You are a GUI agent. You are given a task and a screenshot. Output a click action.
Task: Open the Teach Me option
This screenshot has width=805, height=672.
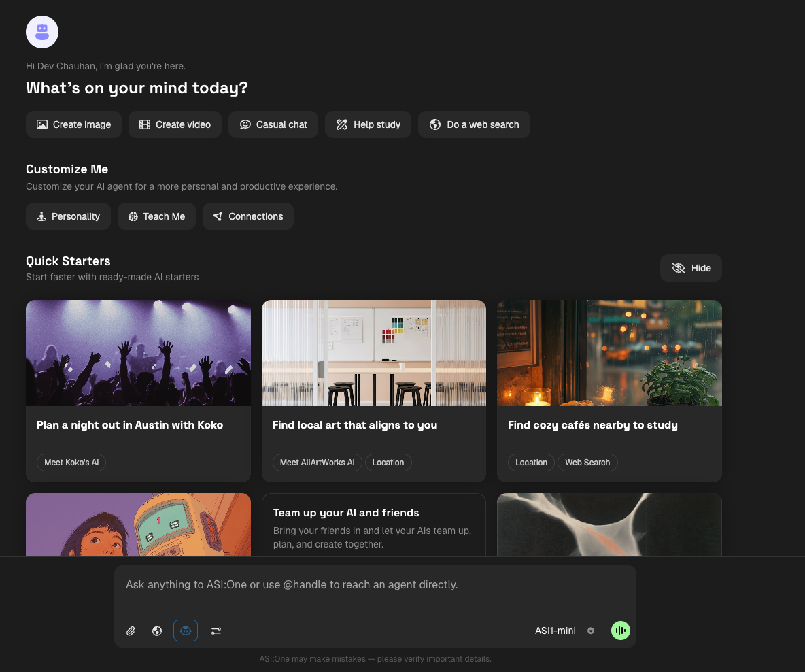156,216
